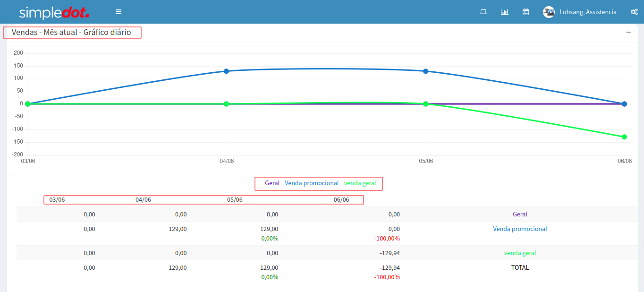Open the calendar icon in header
Viewport: 644px width, 292px height.
[525, 12]
